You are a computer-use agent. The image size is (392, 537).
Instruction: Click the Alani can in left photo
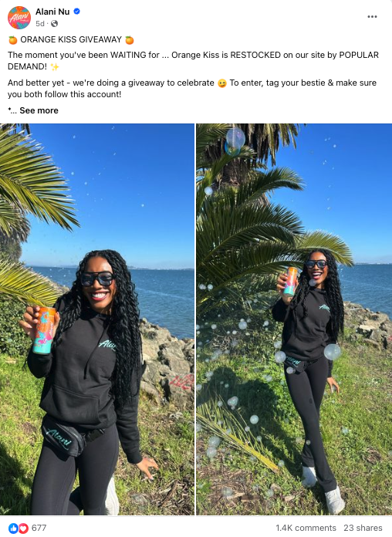tap(45, 330)
